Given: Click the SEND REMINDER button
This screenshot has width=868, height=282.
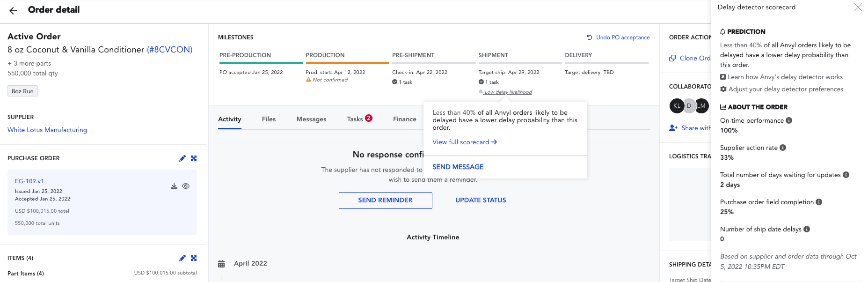Looking at the screenshot, I should pos(385,200).
